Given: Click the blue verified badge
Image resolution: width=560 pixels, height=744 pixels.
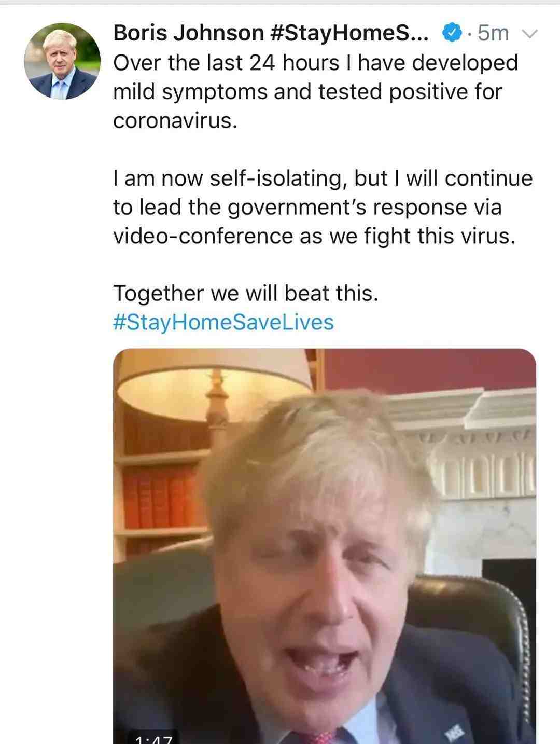Looking at the screenshot, I should [x=451, y=33].
